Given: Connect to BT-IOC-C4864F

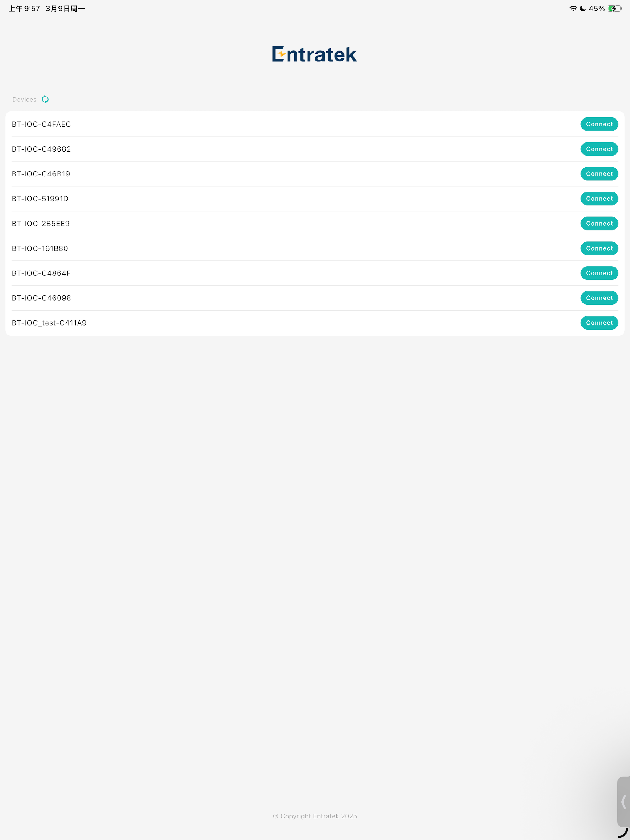Looking at the screenshot, I should 599,273.
